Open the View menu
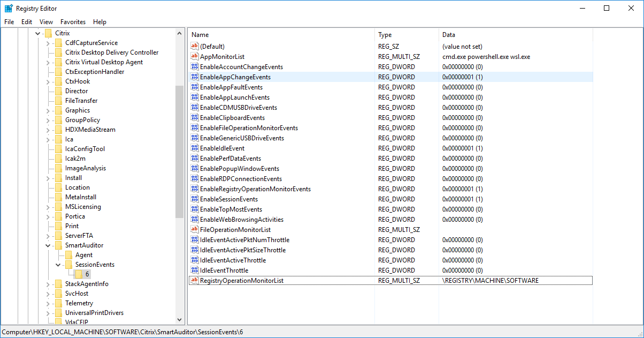This screenshot has height=338, width=644. (45, 22)
